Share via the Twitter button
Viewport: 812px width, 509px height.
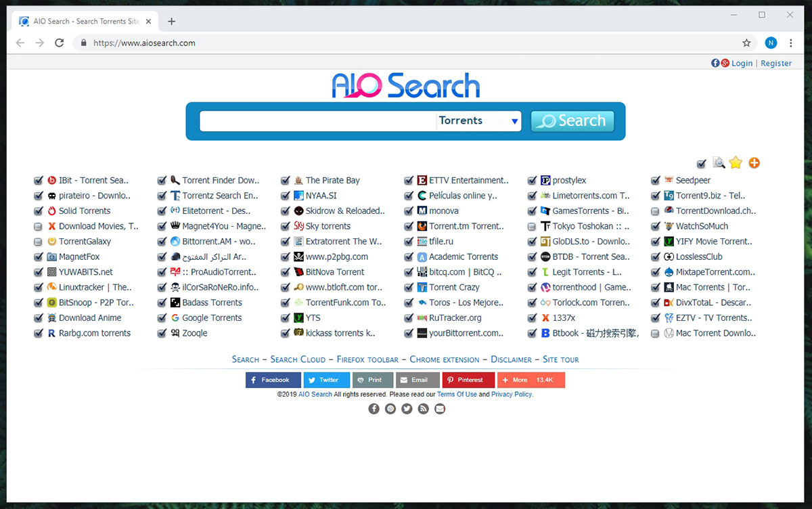[327, 380]
